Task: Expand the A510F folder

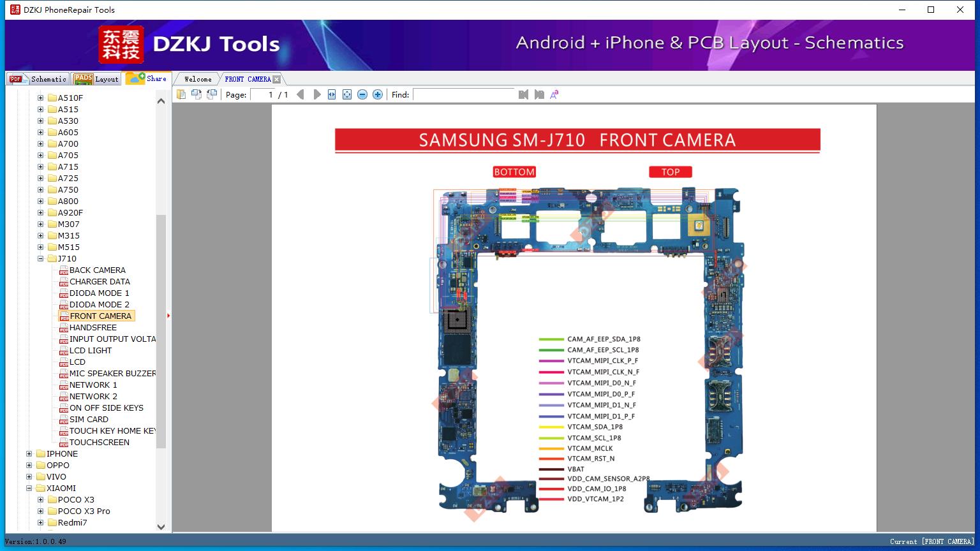Action: [41, 98]
